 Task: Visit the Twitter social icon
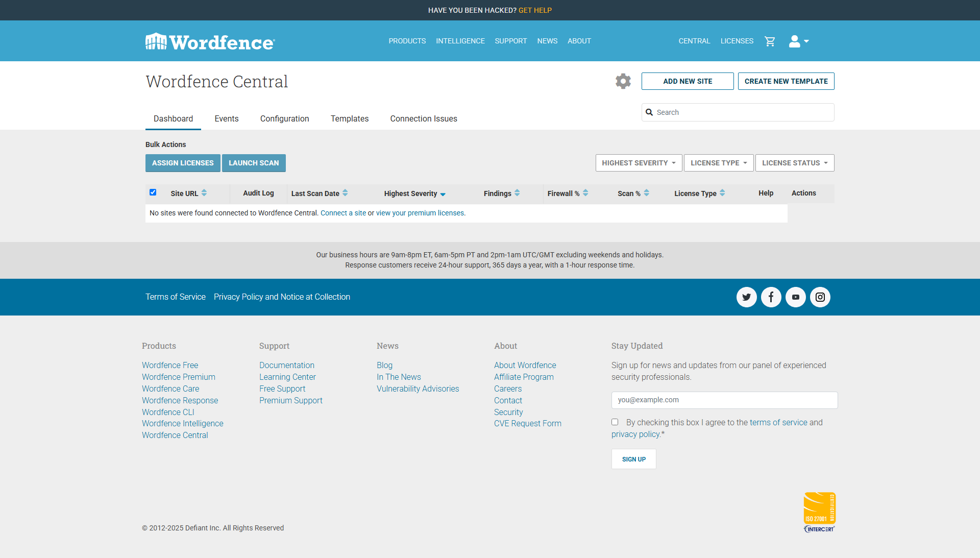click(x=746, y=297)
